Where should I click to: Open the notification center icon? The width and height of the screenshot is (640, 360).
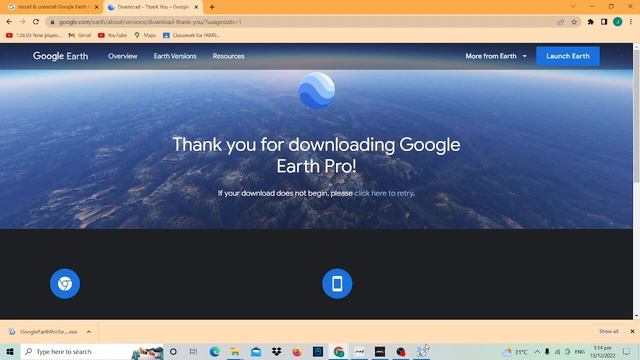click(x=627, y=351)
